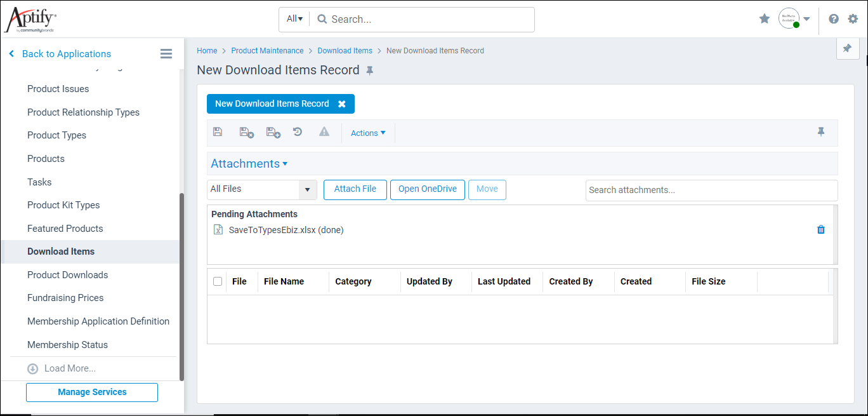The image size is (868, 416).
Task: Open the help question mark icon
Action: [x=833, y=19]
